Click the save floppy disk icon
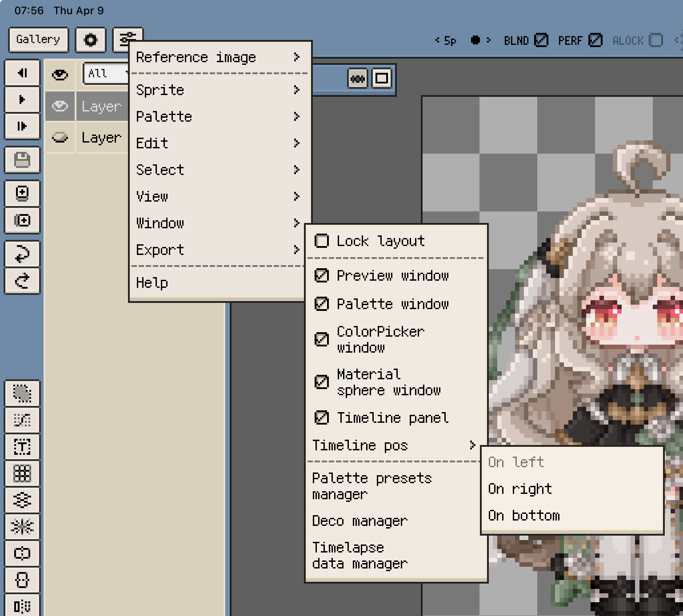Screen dimensions: 683x616 (x=22, y=160)
